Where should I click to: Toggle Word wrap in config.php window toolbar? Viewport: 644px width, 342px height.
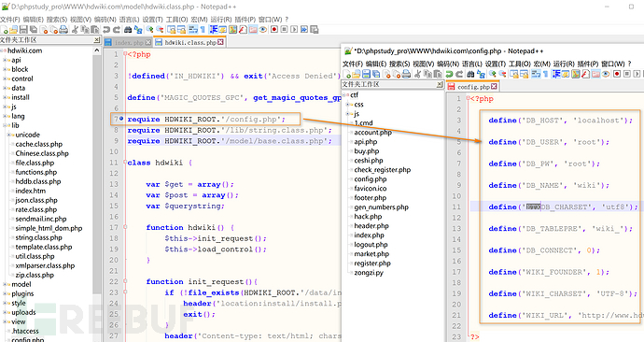pyautogui.click(x=535, y=74)
